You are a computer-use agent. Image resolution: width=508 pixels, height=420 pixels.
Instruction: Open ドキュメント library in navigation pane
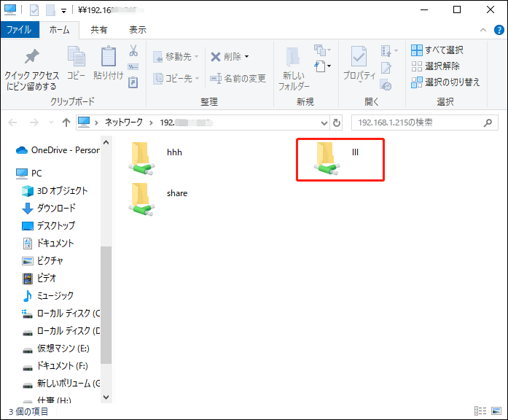(47, 243)
